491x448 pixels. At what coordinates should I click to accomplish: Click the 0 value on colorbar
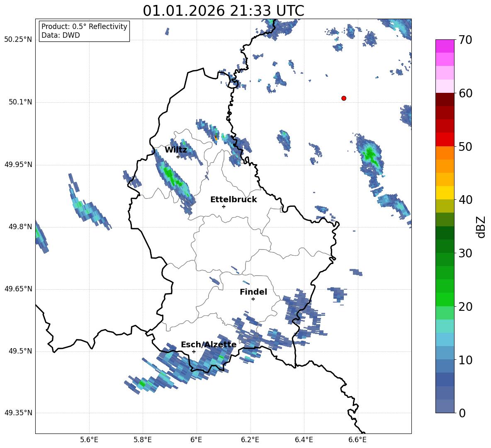(462, 413)
